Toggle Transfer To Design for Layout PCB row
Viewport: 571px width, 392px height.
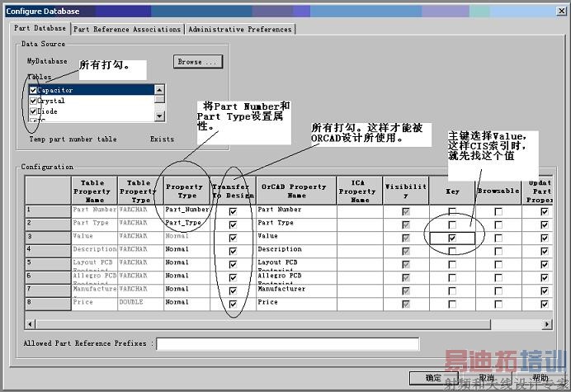point(233,264)
